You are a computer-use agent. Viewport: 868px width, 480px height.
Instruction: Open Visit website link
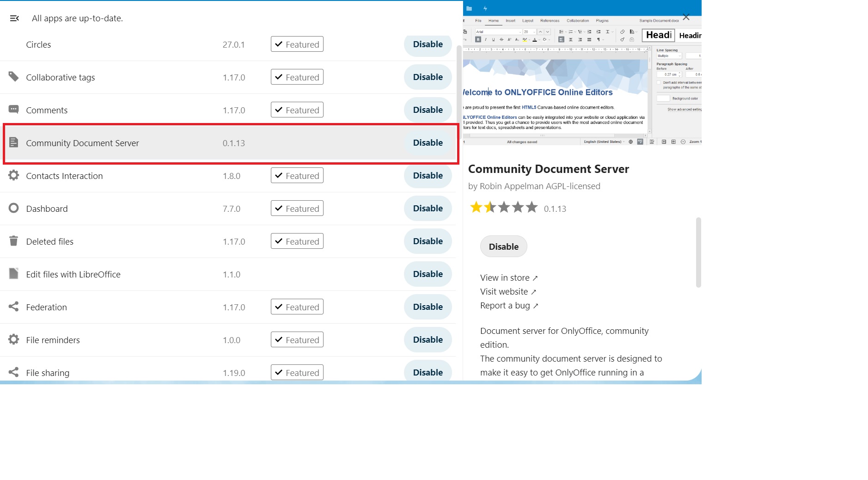tap(508, 292)
